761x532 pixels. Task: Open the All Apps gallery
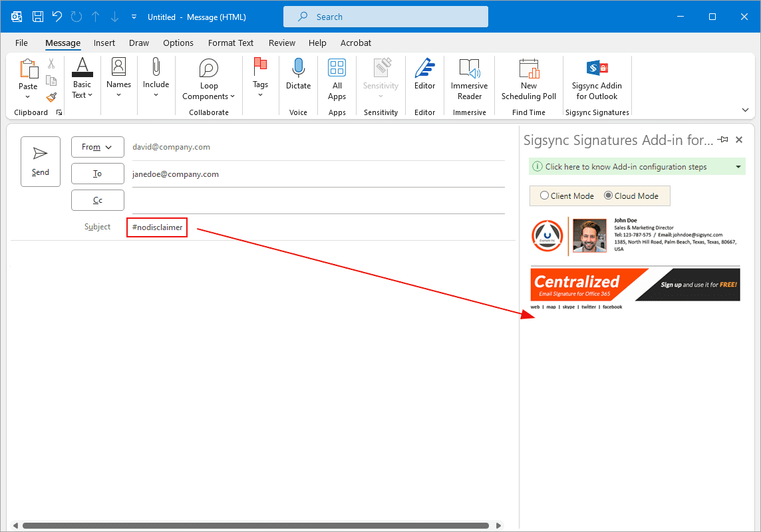coord(337,68)
